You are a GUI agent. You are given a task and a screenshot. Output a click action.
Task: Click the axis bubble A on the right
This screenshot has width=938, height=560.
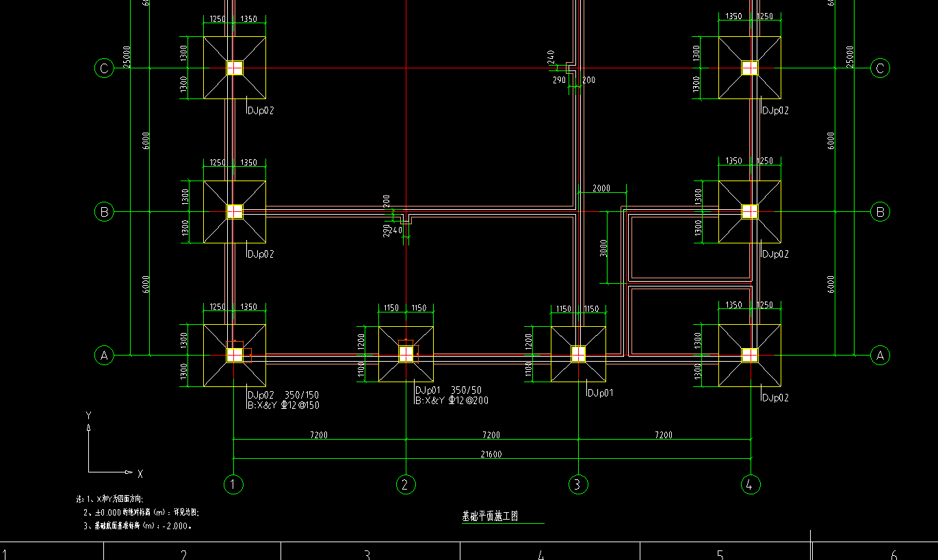coord(880,356)
